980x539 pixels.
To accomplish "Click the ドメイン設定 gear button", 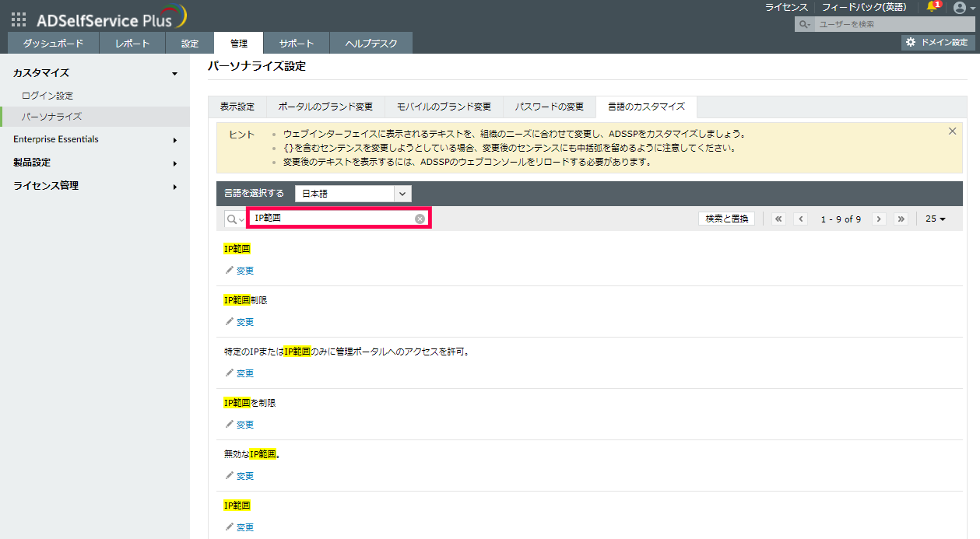I will [x=938, y=43].
